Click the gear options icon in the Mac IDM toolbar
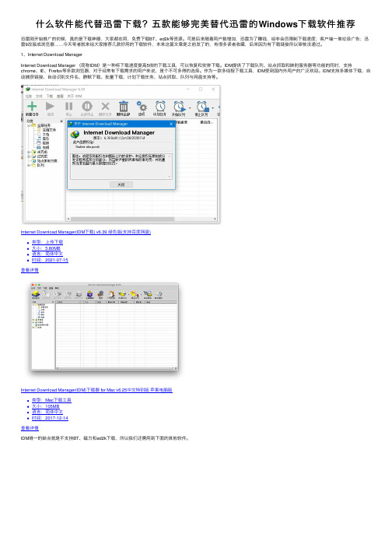The height and width of the screenshot is (555, 392). [101, 293]
